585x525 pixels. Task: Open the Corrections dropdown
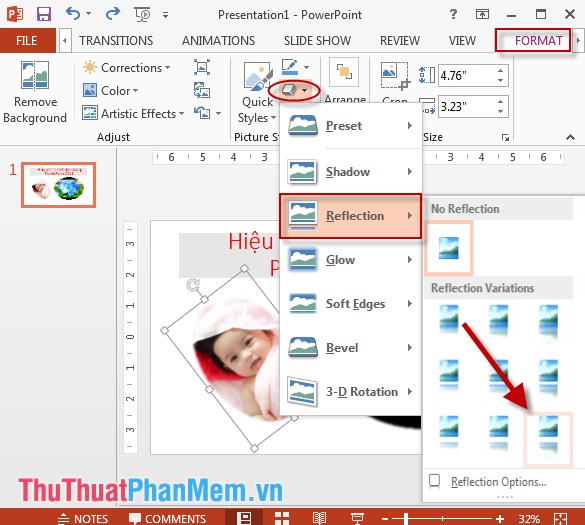(x=126, y=68)
